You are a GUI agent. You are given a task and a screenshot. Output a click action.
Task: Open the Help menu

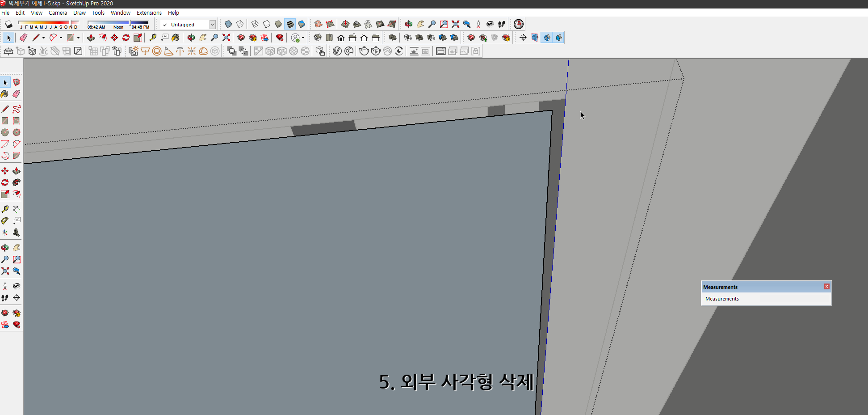tap(173, 13)
